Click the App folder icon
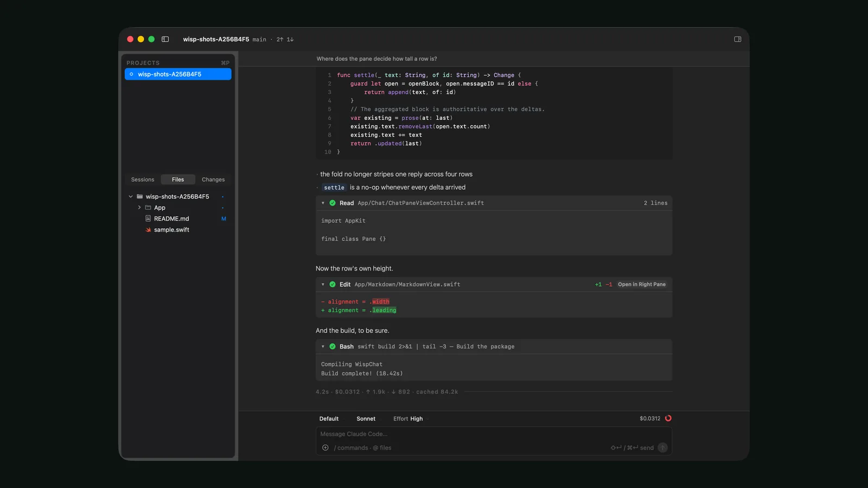The width and height of the screenshot is (868, 488). tap(148, 208)
